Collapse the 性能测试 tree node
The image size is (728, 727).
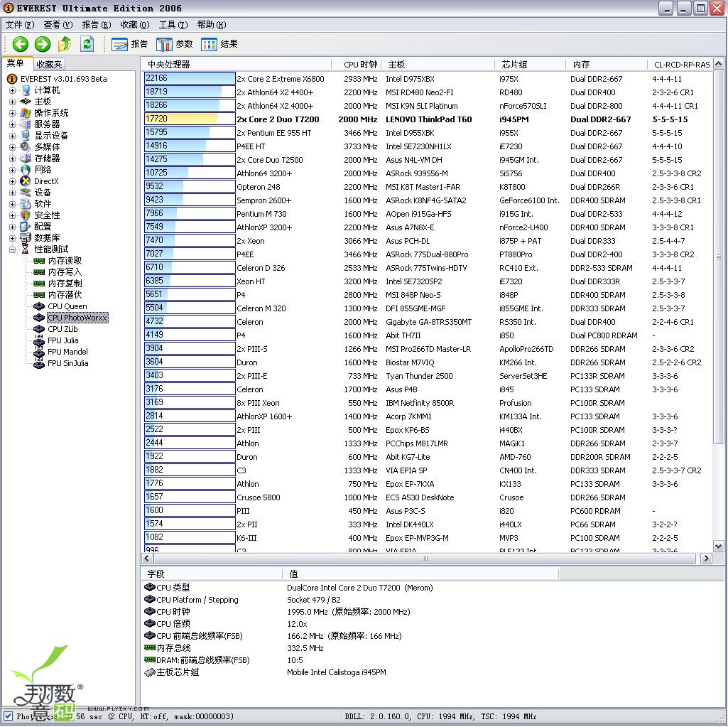coord(12,249)
